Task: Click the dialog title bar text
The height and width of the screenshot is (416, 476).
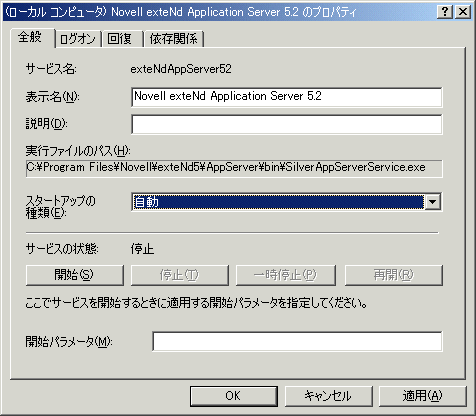Action: (x=181, y=12)
